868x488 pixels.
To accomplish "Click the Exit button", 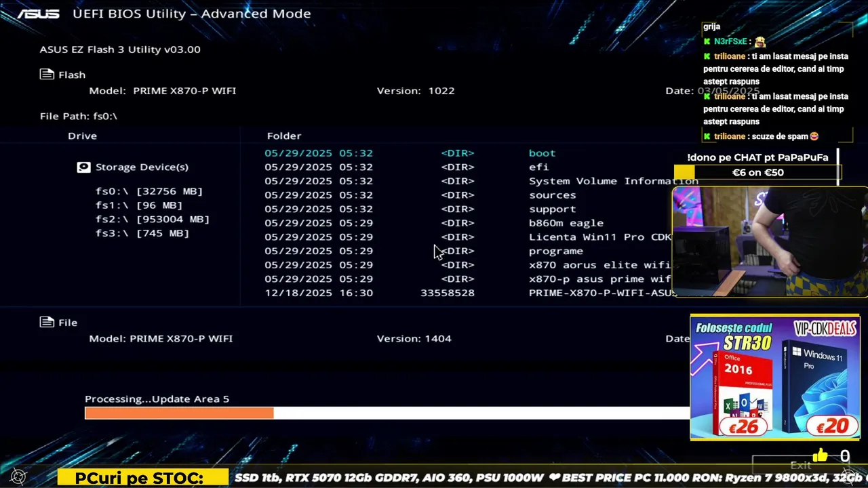I will (800, 465).
